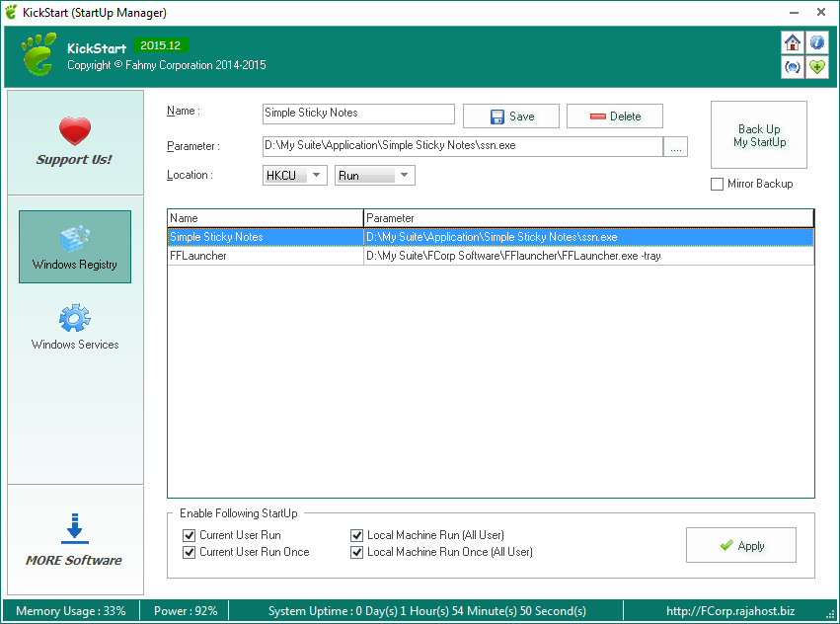Open the Windows Services section
Screen dimensions: 840x624
(75, 327)
